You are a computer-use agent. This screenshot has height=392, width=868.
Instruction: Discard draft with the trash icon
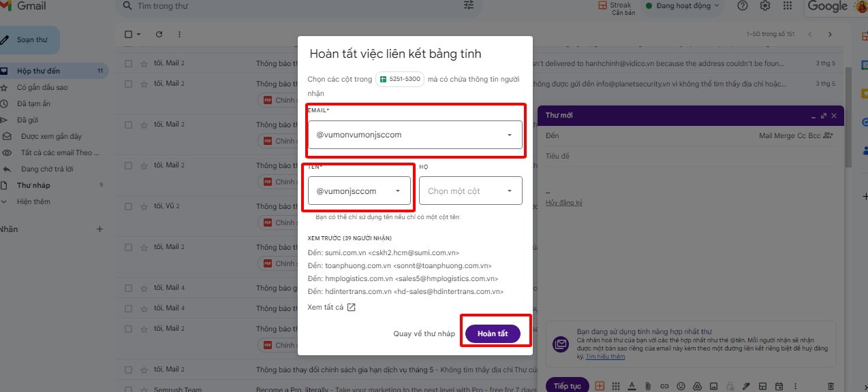pyautogui.click(x=830, y=386)
